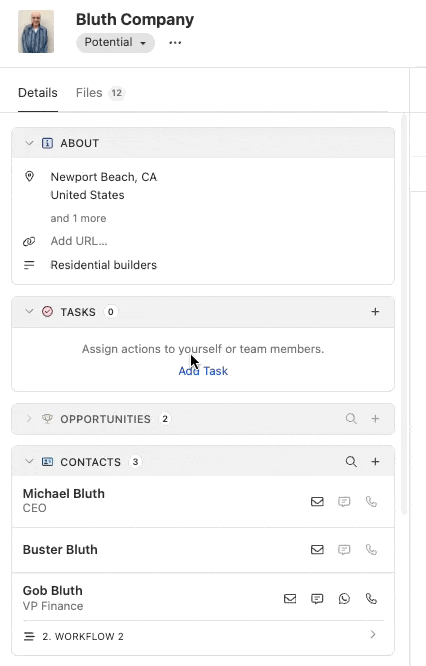The height and width of the screenshot is (666, 426).
Task: Open Buster Bluth contact
Action: pos(60,550)
